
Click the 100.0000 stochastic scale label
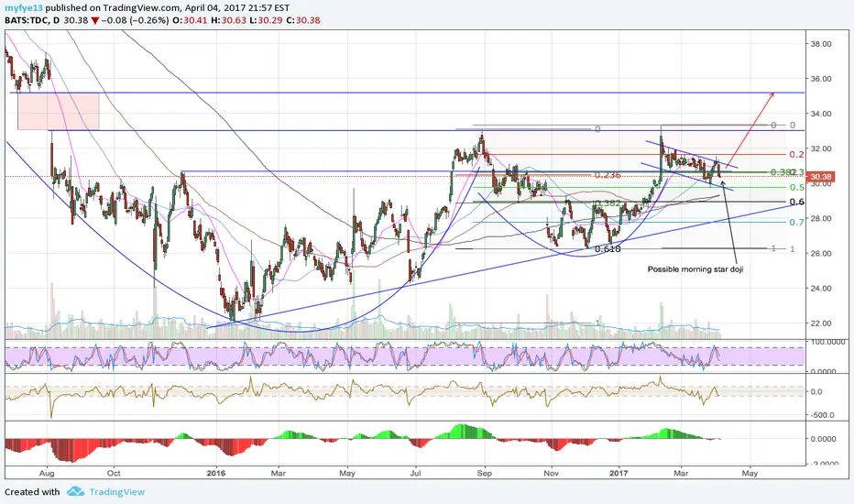827,342
